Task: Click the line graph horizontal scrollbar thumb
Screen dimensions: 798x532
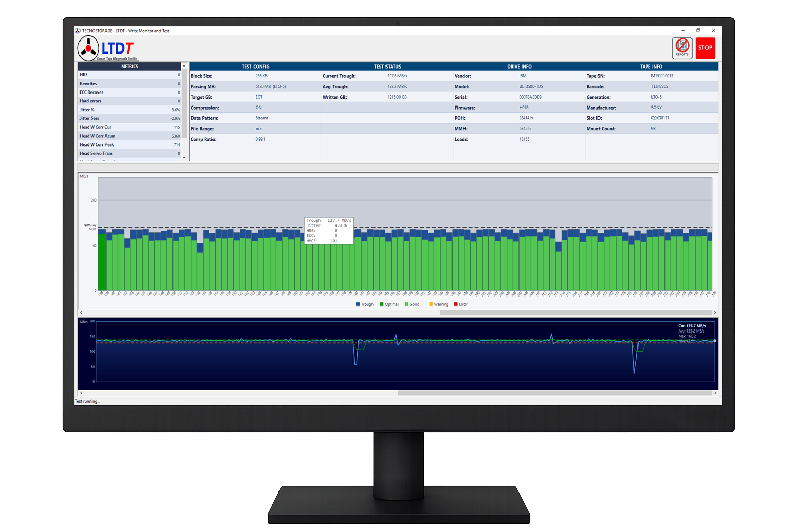Action: [x=555, y=393]
